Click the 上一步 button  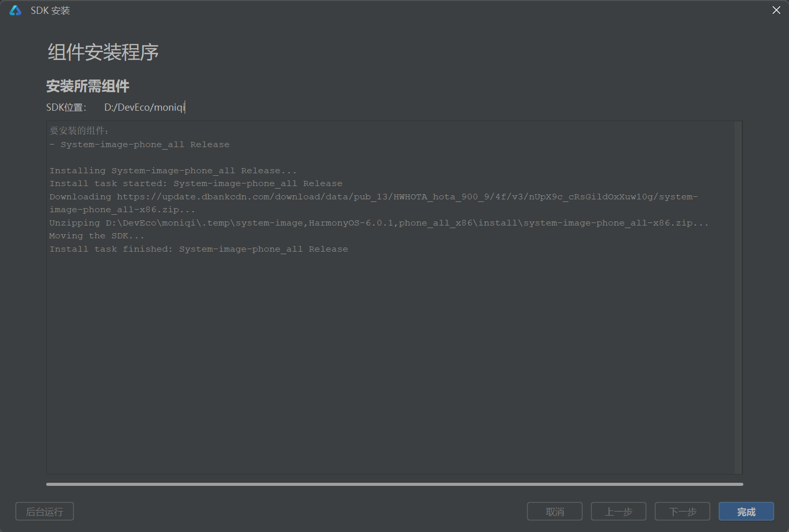[619, 511]
